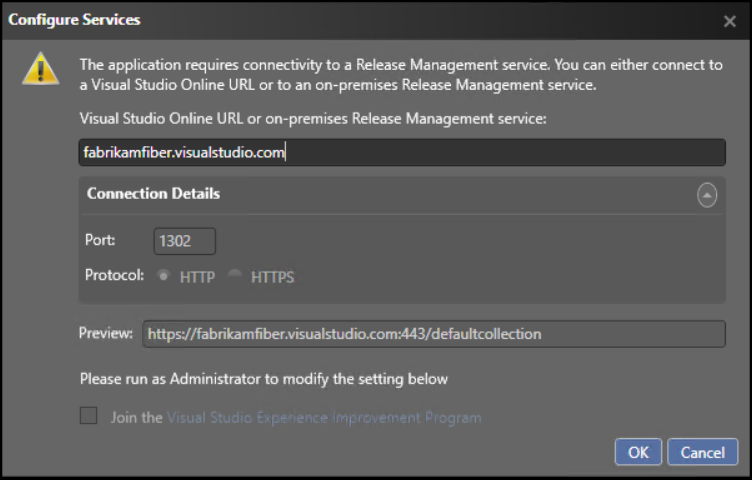Enable the Join Experience Improvement Program checkbox
Image resolution: width=752 pixels, height=480 pixels.
[88, 416]
